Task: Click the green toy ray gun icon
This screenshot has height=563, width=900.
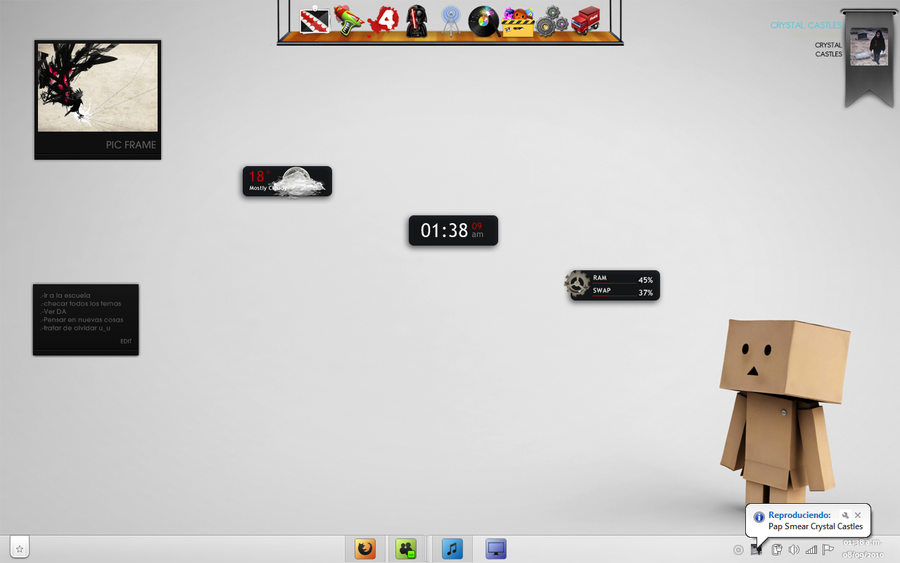Action: pos(348,20)
